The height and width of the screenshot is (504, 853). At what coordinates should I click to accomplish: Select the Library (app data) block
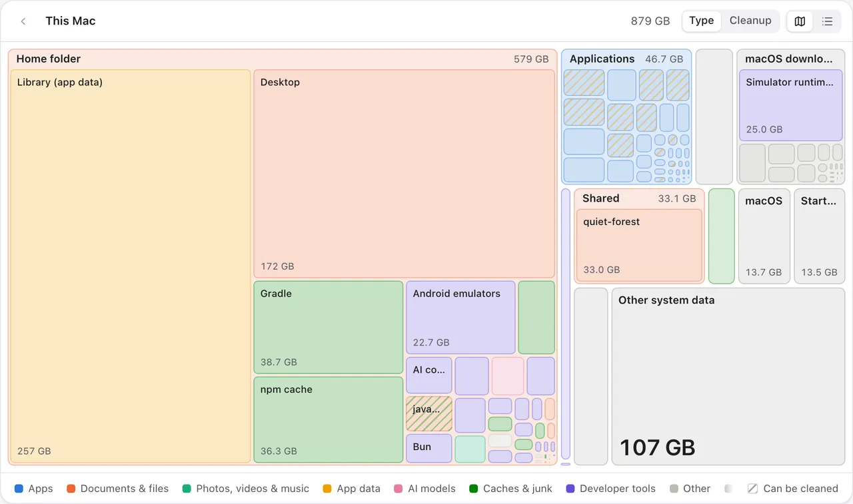pyautogui.click(x=131, y=266)
